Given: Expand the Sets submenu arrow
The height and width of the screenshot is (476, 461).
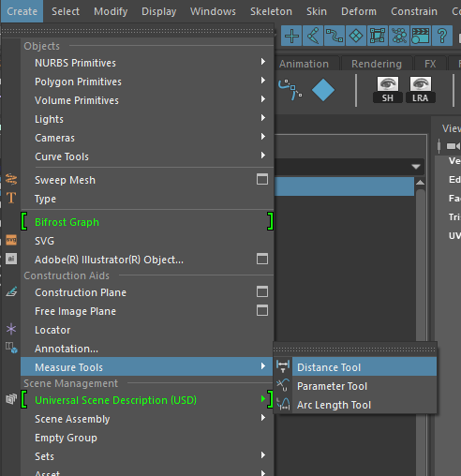Looking at the screenshot, I should [x=263, y=455].
